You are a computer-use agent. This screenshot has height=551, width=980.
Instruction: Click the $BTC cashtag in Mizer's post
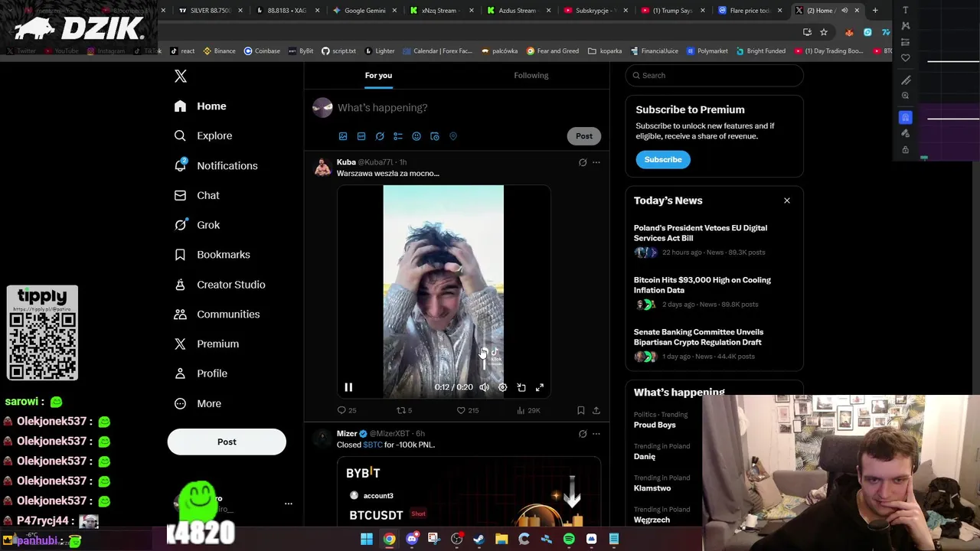373,445
